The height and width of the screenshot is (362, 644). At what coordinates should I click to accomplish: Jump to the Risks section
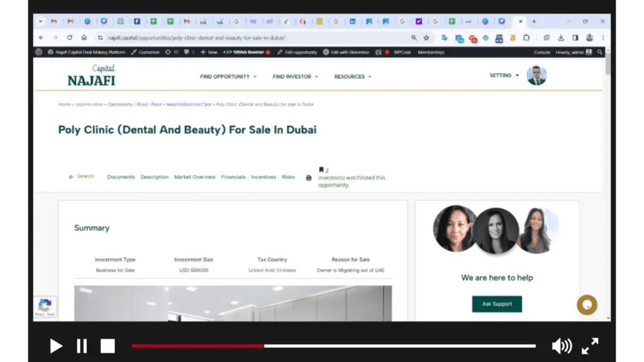pyautogui.click(x=288, y=177)
